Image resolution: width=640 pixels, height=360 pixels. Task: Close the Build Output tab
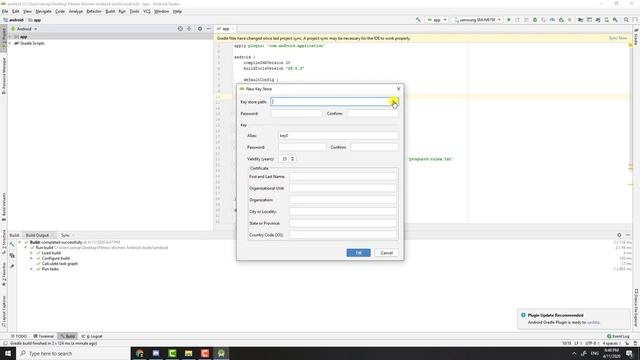click(x=53, y=236)
